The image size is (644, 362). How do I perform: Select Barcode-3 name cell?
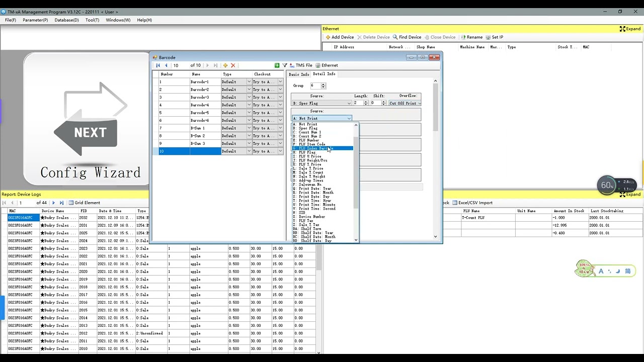(x=205, y=98)
